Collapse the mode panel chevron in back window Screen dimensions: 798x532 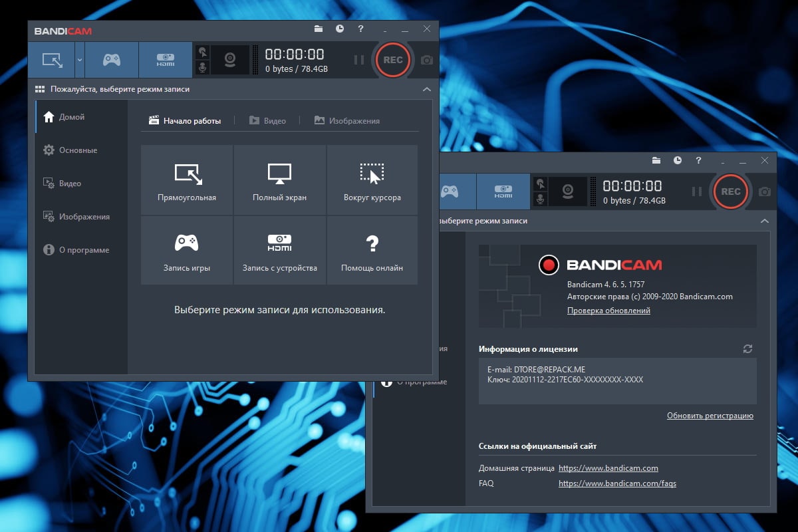pos(764,221)
